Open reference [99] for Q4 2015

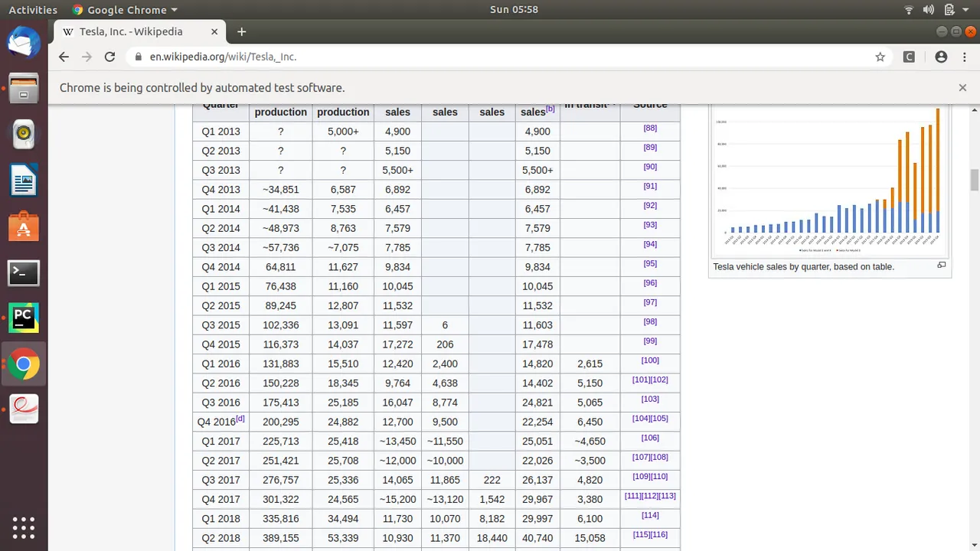(650, 341)
